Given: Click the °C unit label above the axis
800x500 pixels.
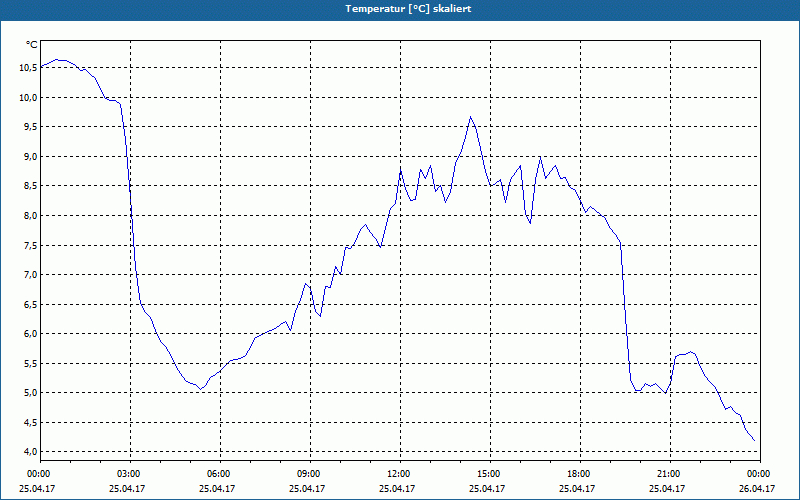Looking at the screenshot, I should (x=32, y=45).
